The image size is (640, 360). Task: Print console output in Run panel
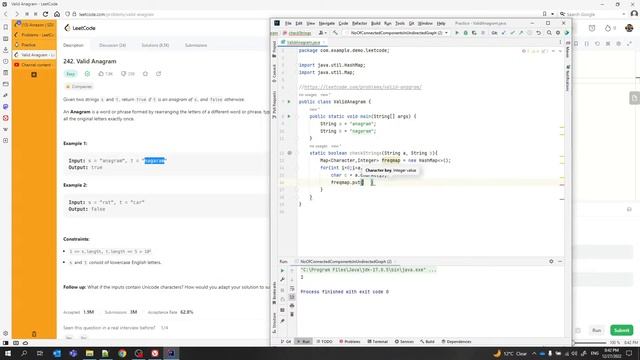292,306
